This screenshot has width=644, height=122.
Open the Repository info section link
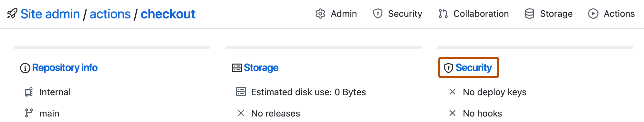pos(65,68)
